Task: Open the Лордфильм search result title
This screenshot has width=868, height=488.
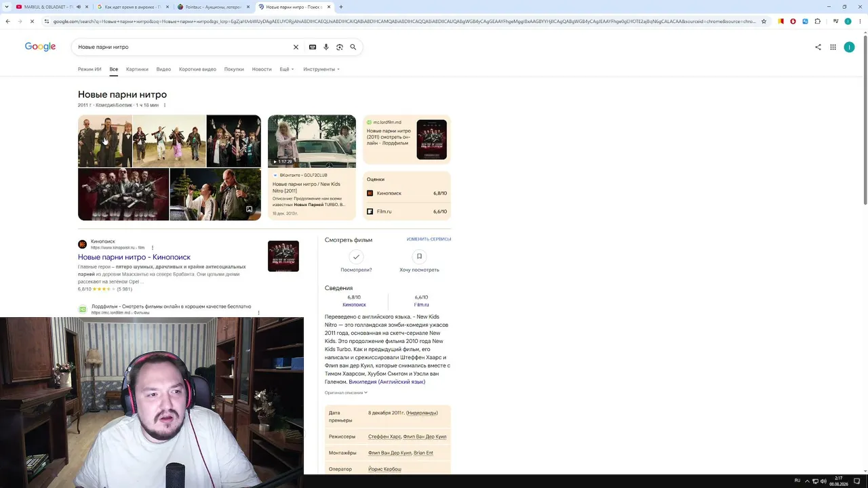Action: [x=172, y=306]
